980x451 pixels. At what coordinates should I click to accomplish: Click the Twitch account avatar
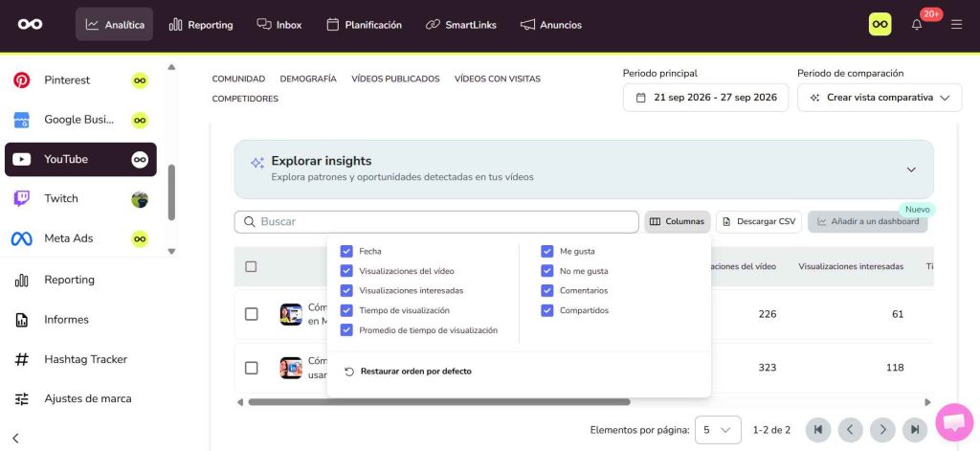[140, 199]
